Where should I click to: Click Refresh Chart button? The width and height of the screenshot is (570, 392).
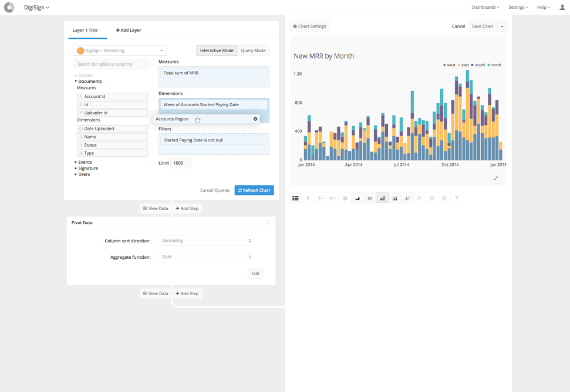pos(254,190)
